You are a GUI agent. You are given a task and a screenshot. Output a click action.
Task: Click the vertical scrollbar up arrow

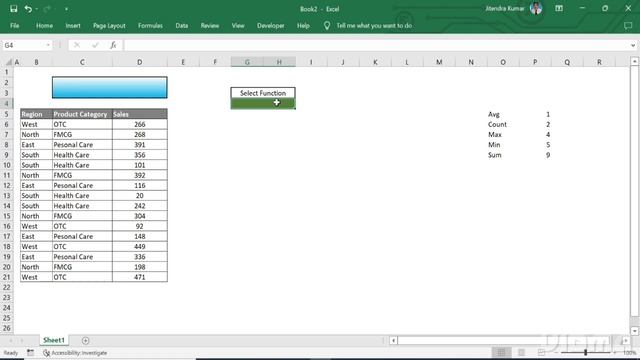coord(634,61)
